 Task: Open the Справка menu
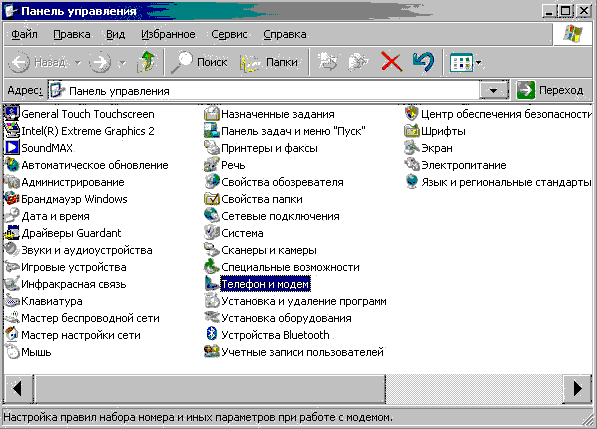[x=284, y=34]
